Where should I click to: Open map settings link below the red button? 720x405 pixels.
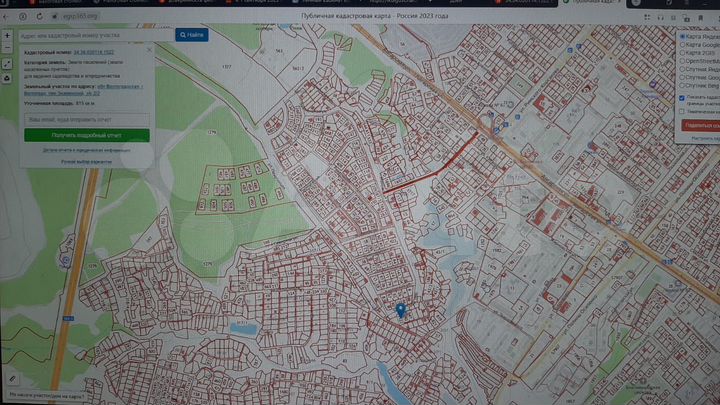[x=705, y=138]
